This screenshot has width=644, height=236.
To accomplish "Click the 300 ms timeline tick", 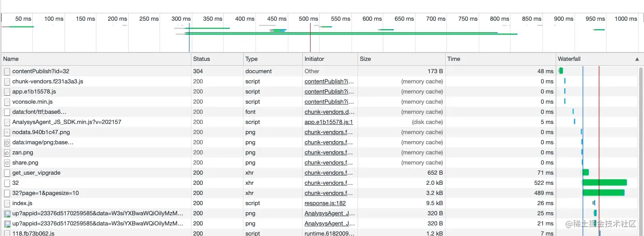I will coord(181,19).
